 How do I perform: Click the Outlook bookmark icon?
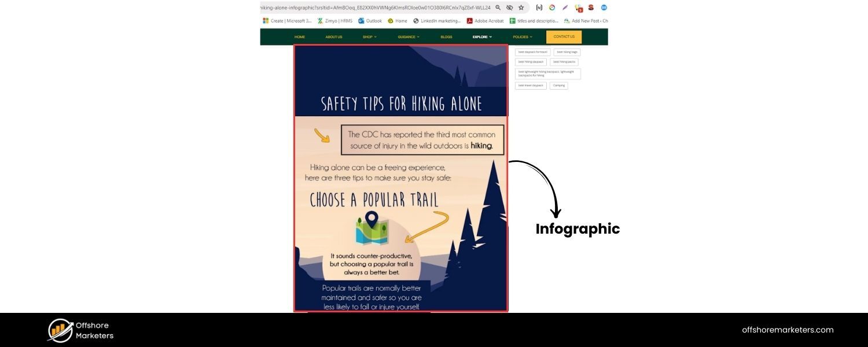tap(362, 21)
